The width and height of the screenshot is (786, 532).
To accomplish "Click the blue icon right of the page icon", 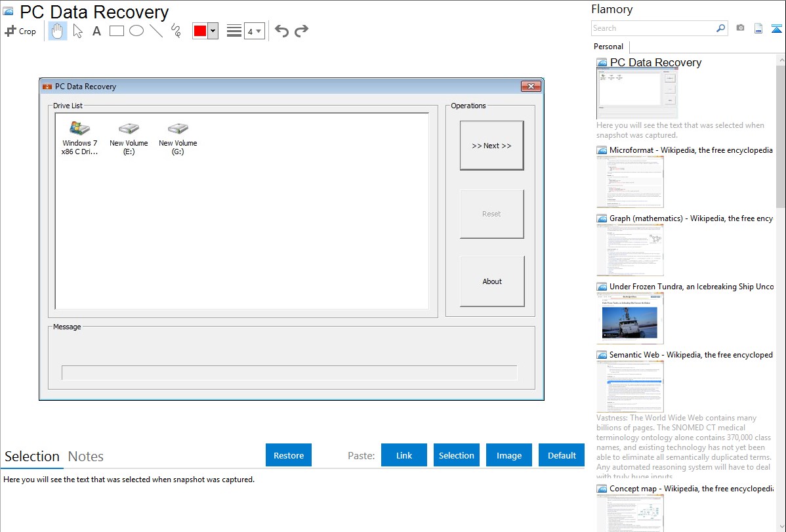I will (x=776, y=28).
